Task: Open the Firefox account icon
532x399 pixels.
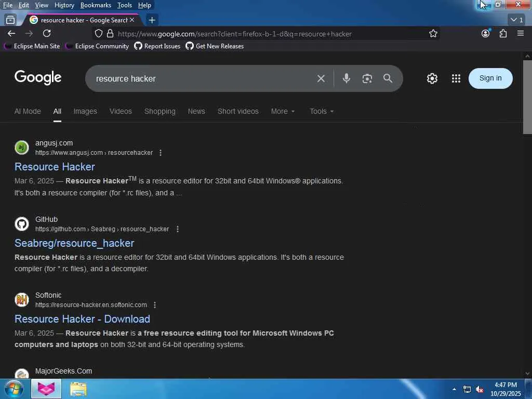Action: coord(486,33)
